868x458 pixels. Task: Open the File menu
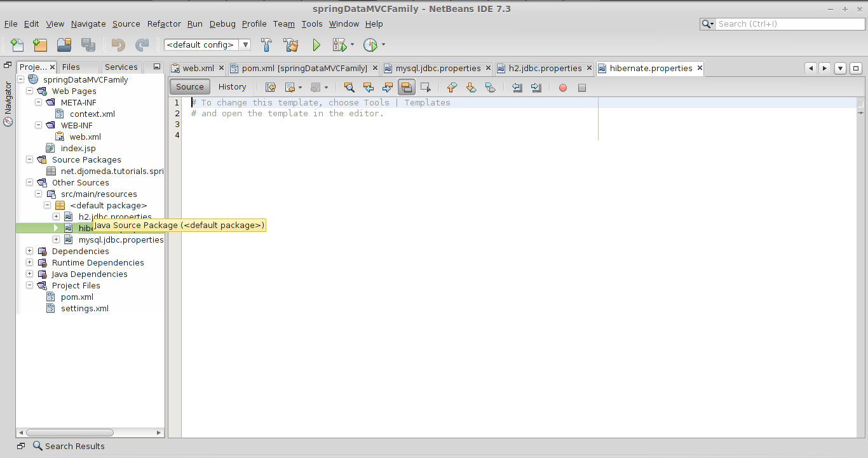(11, 24)
